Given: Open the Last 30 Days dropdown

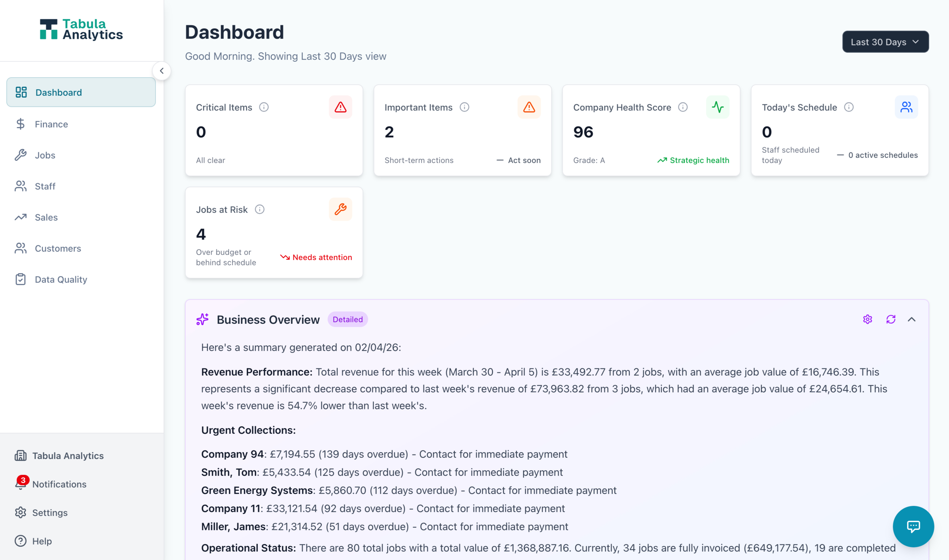Looking at the screenshot, I should tap(885, 42).
